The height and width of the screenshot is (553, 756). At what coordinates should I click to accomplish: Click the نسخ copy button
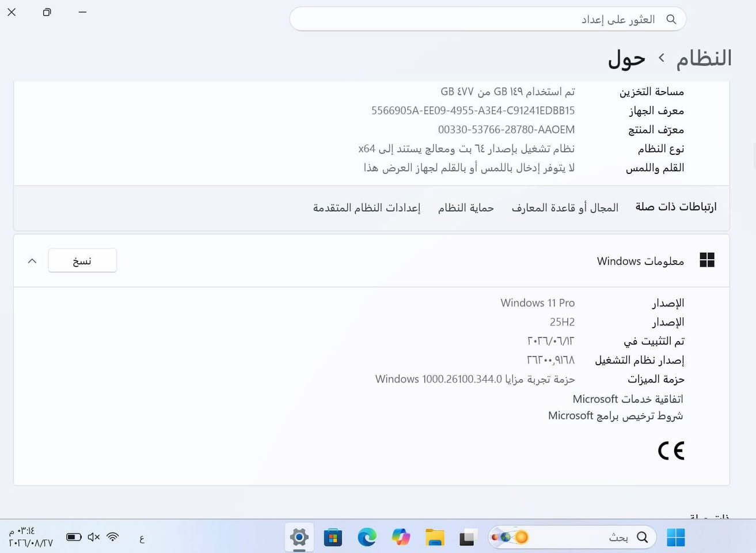[x=82, y=260]
